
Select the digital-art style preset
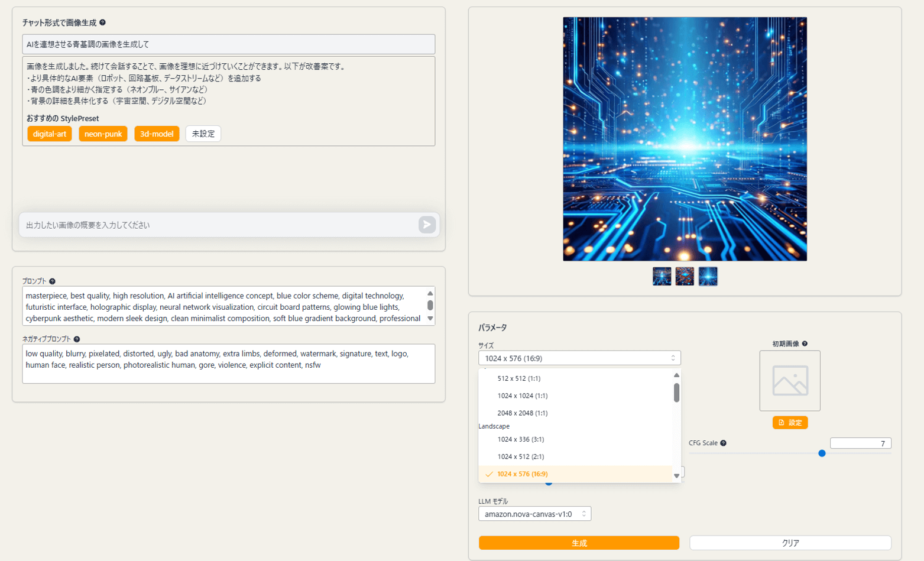50,134
